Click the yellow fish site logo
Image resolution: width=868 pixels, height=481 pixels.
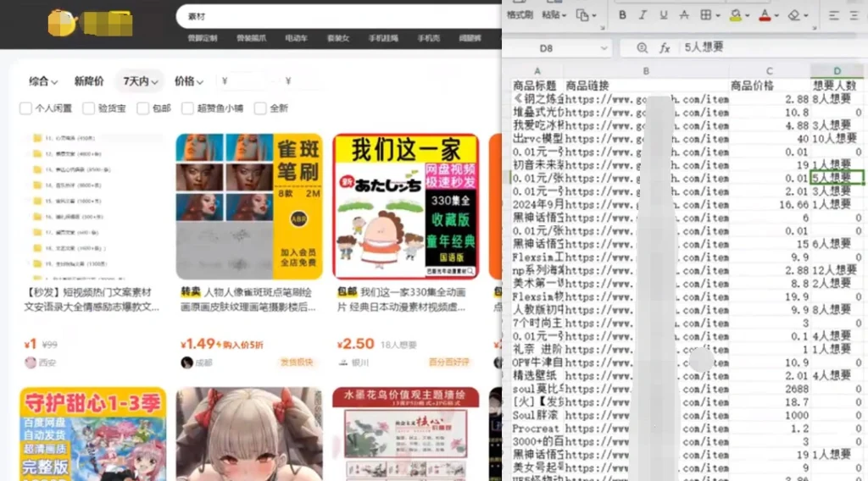pos(62,23)
